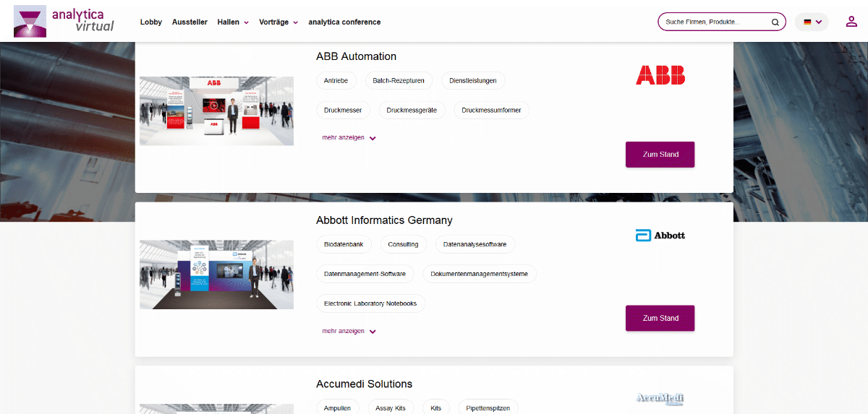Select the Datenanalysesoftware tag
The height and width of the screenshot is (414, 868).
coord(475,244)
